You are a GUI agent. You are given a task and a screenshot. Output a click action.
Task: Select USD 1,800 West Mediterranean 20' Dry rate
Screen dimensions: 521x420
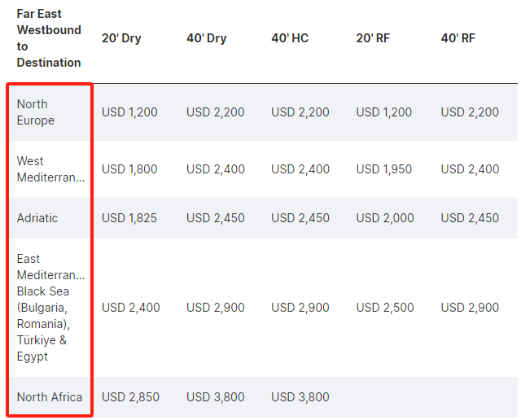tap(129, 169)
